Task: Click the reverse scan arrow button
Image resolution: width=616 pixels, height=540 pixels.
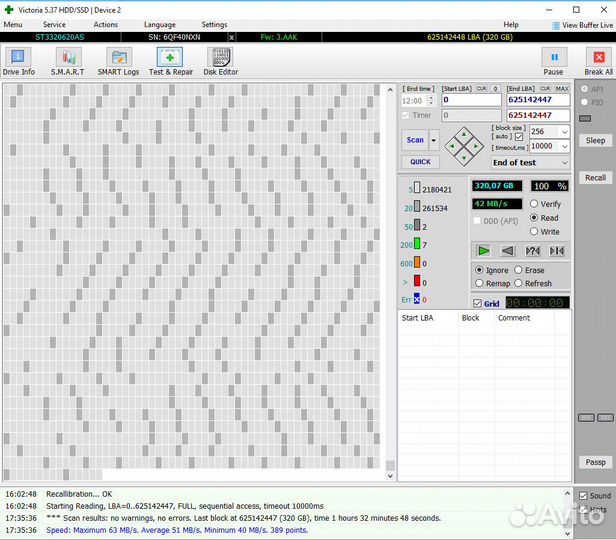Action: click(x=508, y=250)
